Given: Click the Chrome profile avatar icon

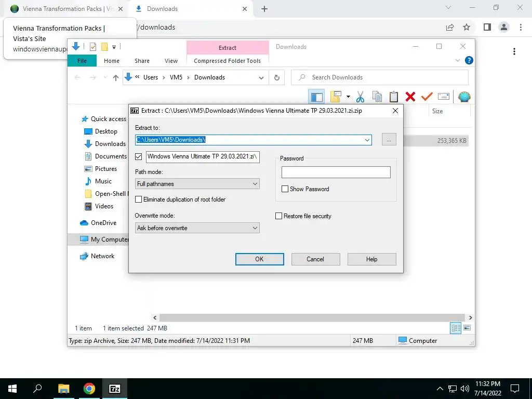Looking at the screenshot, I should click(x=504, y=27).
